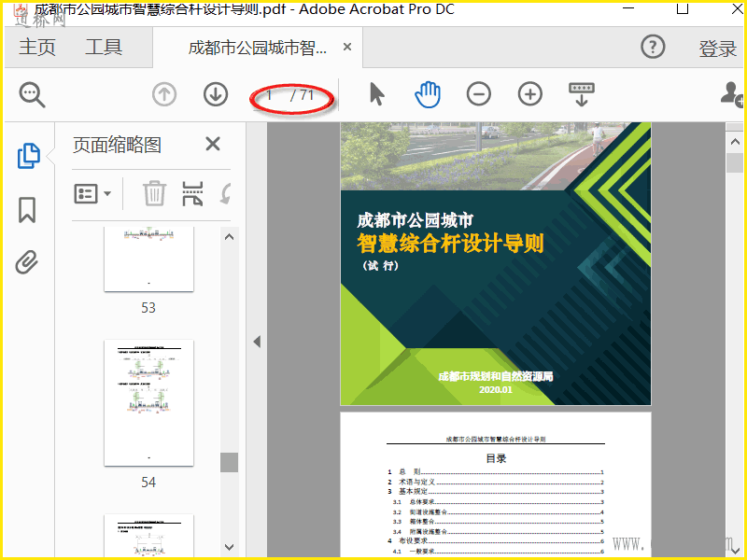The width and height of the screenshot is (747, 560).
Task: Click the '3.1 总体要求' contents entry
Action: pos(498,502)
